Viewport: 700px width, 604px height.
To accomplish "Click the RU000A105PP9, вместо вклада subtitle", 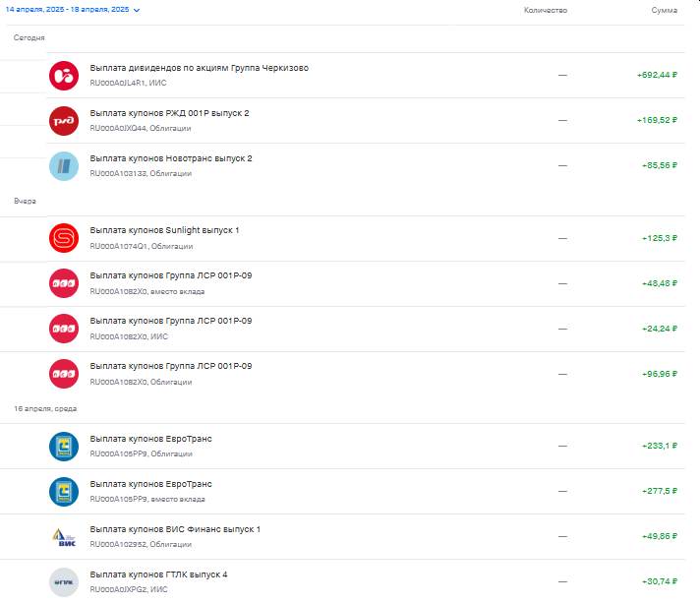I will point(147,499).
